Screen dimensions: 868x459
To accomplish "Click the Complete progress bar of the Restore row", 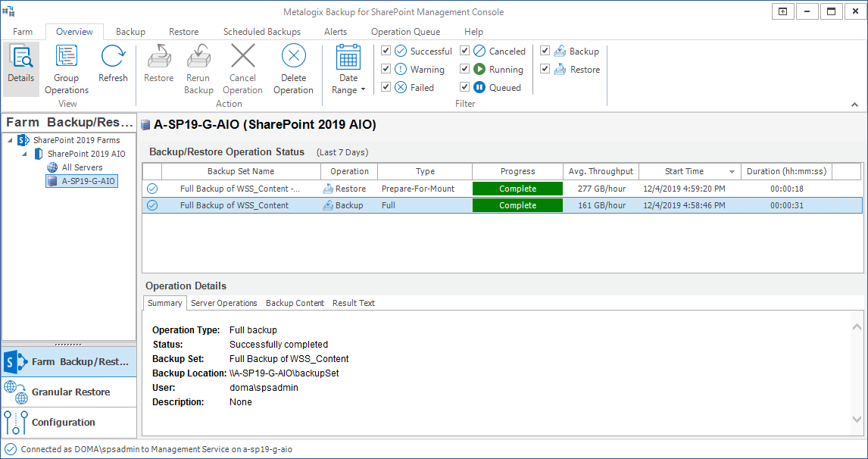I will tap(517, 189).
